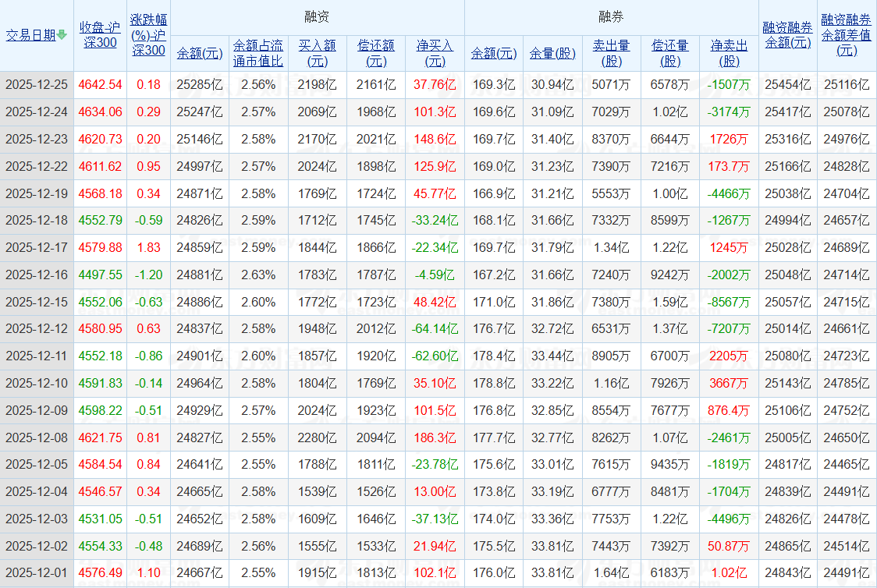
Task: Select date cell 2025-12-15
Action: [x=37, y=303]
